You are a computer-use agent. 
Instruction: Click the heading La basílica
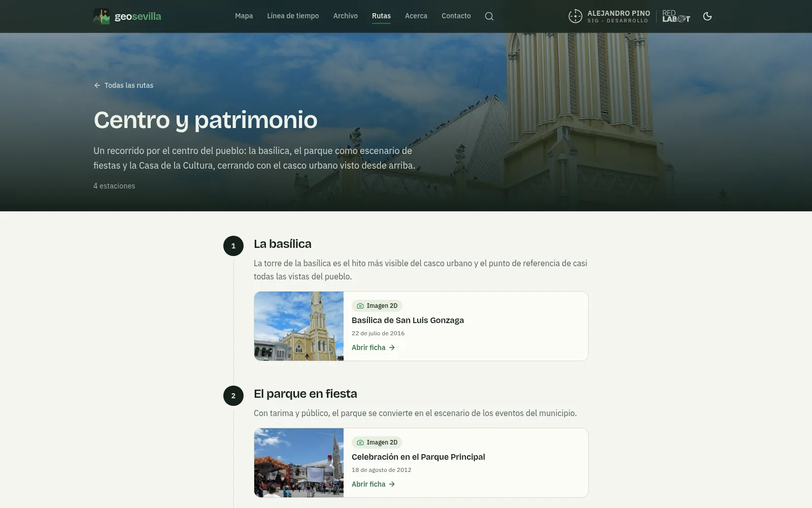click(283, 244)
